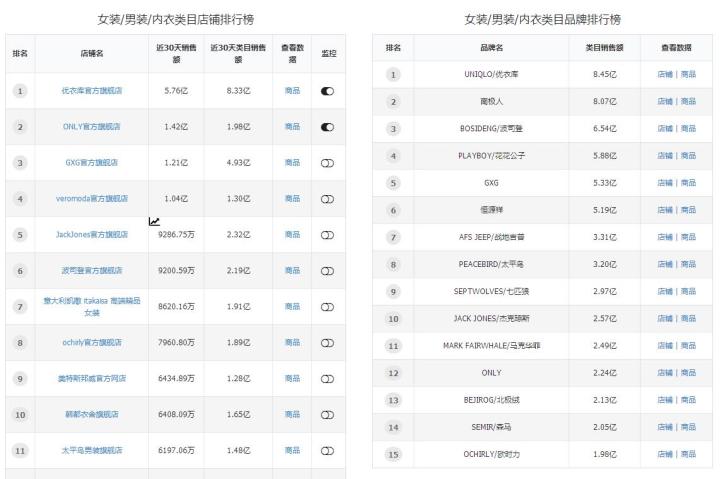View 商品 data for veromoda官方旗舰店
This screenshot has height=479, width=720.
(292, 198)
